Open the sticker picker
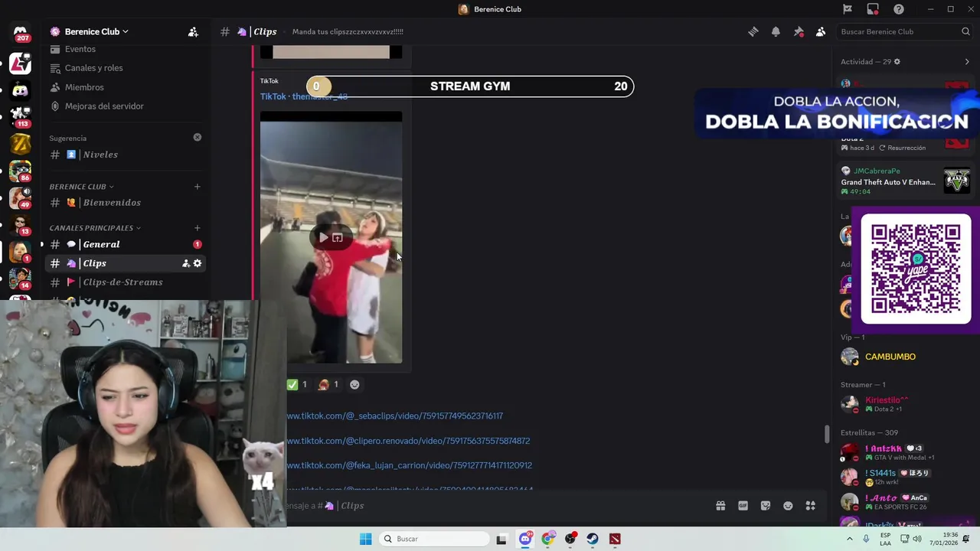 click(766, 506)
